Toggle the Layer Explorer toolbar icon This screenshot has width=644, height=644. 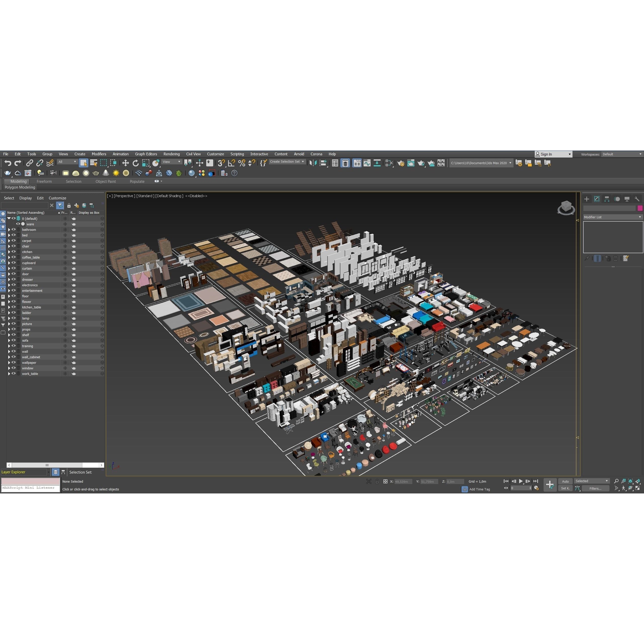345,163
